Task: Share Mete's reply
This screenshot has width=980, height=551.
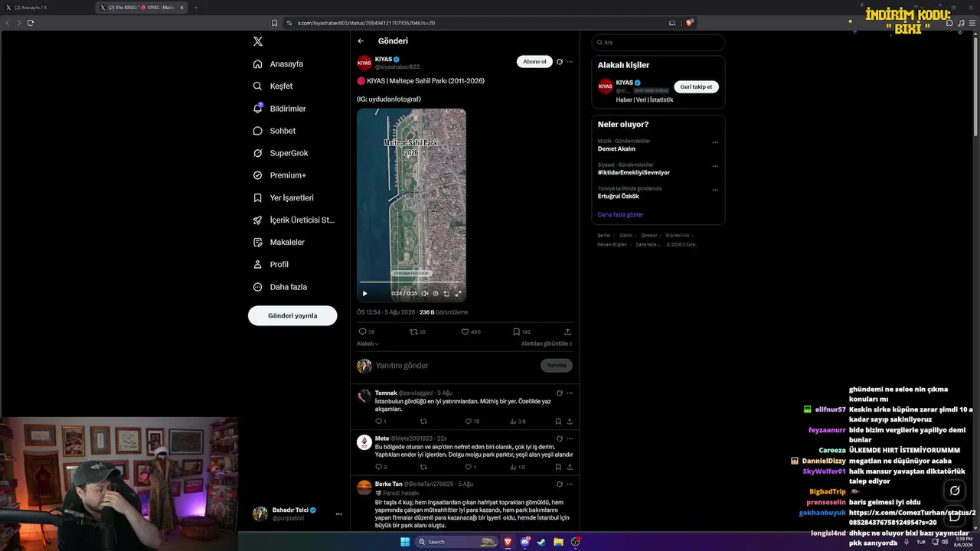Action: 570,467
